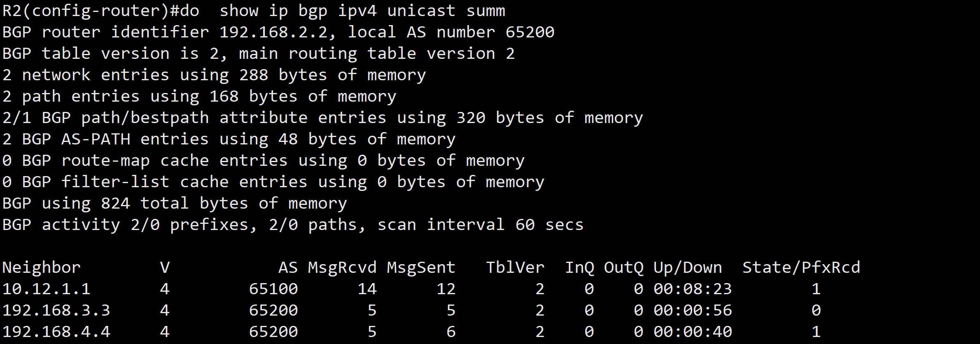Click the neighbor address 192.168.3.3
The height and width of the screenshot is (344, 980).
coord(56,310)
